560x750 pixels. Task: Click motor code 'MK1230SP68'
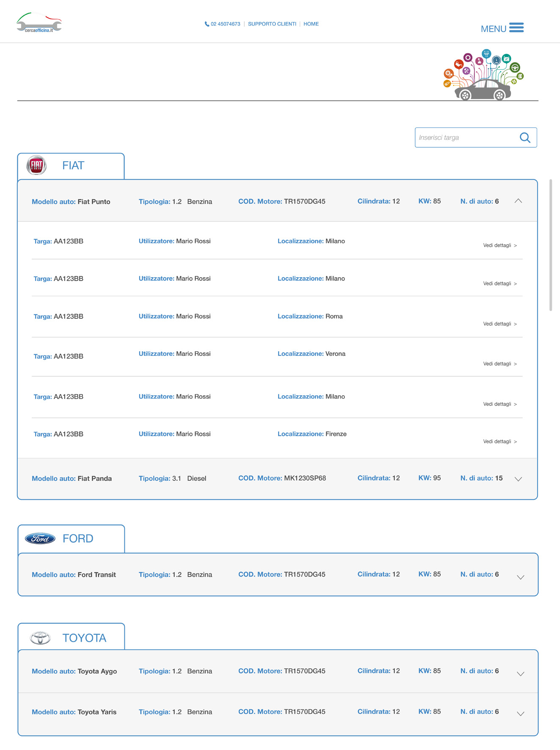coord(305,478)
